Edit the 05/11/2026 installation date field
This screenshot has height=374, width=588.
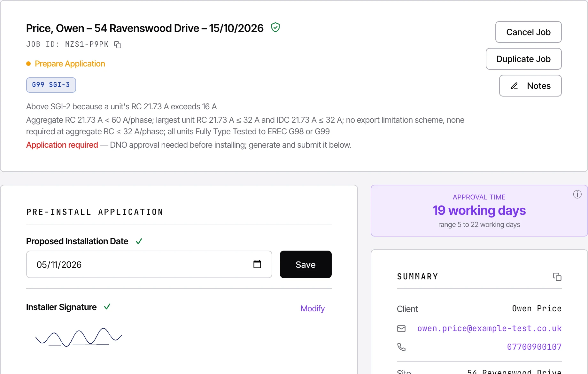pyautogui.click(x=149, y=264)
